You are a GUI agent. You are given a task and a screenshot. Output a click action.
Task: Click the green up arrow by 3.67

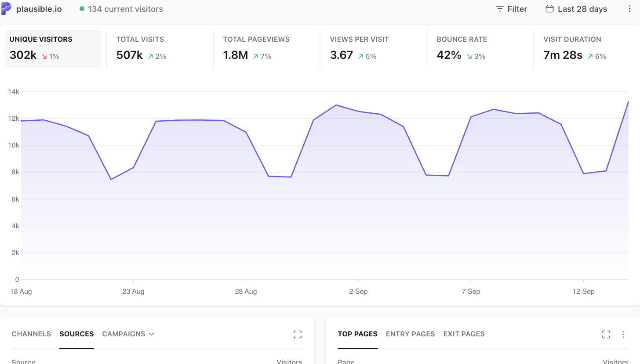pos(361,57)
